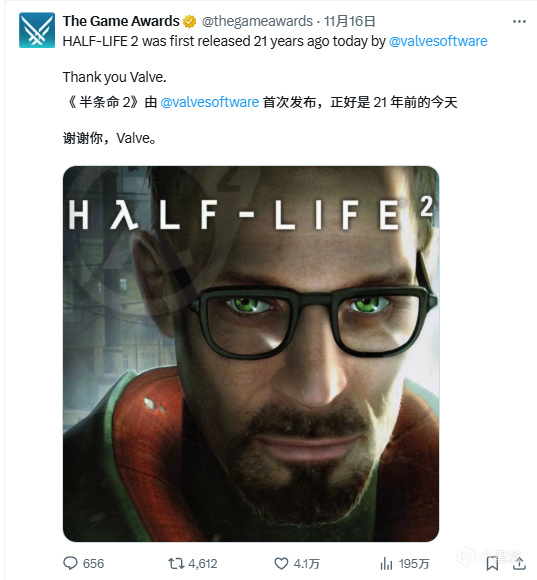Click the 195万 views count
The height and width of the screenshot is (580, 537).
tap(414, 564)
